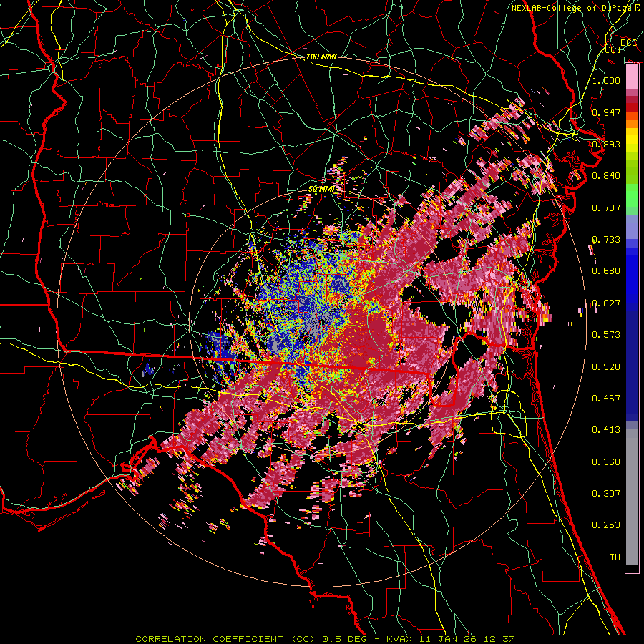Pick the bright green segment of the color bar
This screenshot has width=644, height=644.
632,195
